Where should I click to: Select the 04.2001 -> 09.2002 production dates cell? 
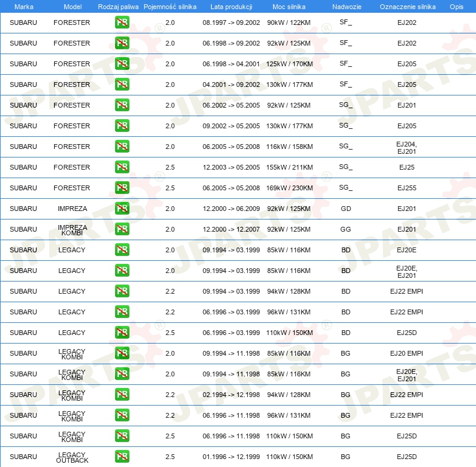point(231,85)
